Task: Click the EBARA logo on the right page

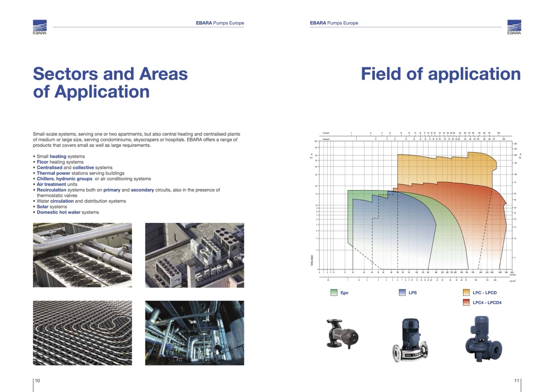Action: tap(514, 27)
